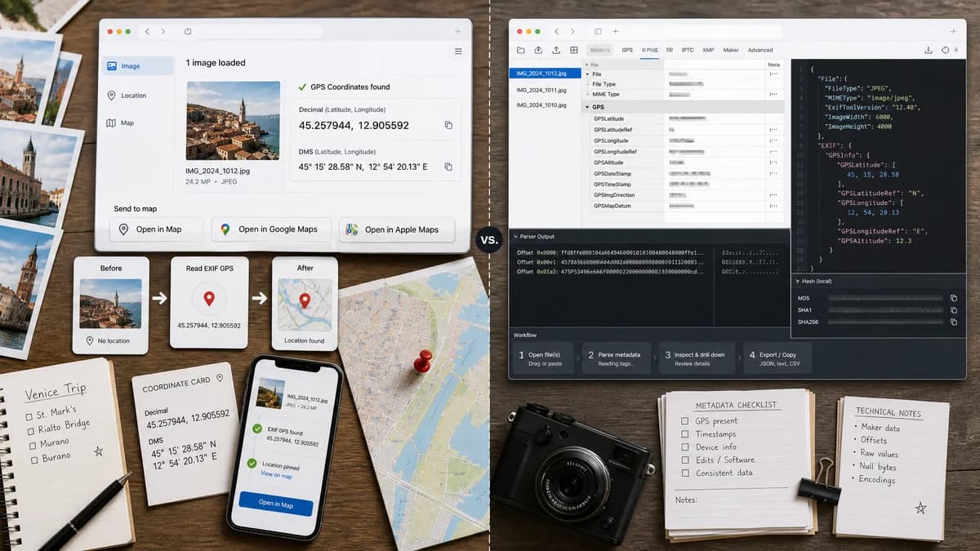Viewport: 980px width, 551px height.
Task: Go forward in the left GPS window
Action: (163, 31)
